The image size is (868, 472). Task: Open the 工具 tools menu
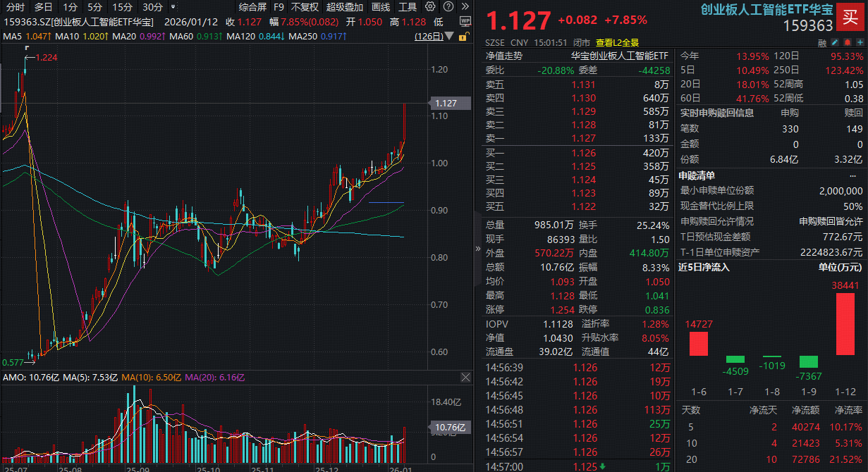[408, 7]
